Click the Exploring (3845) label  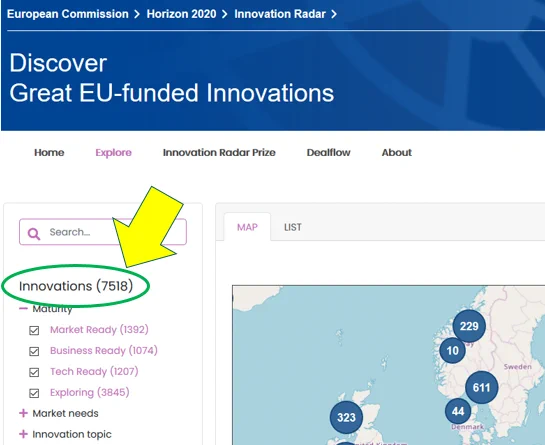[90, 393]
